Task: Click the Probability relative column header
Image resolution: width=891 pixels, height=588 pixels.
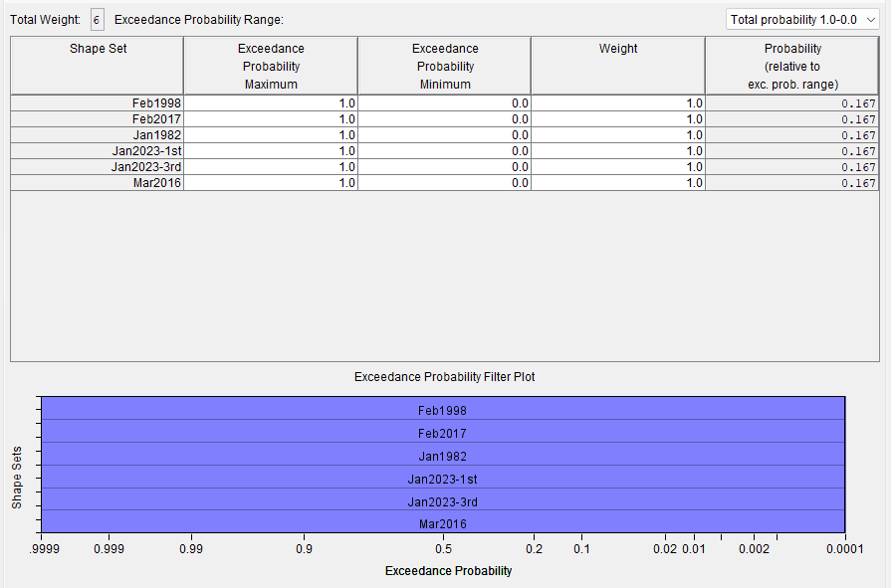Action: pos(792,66)
